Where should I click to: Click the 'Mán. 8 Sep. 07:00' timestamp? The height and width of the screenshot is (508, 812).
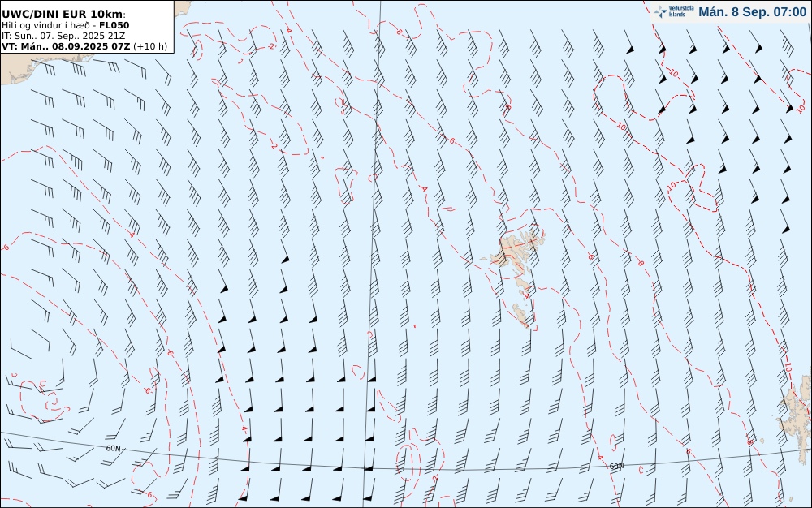click(753, 12)
